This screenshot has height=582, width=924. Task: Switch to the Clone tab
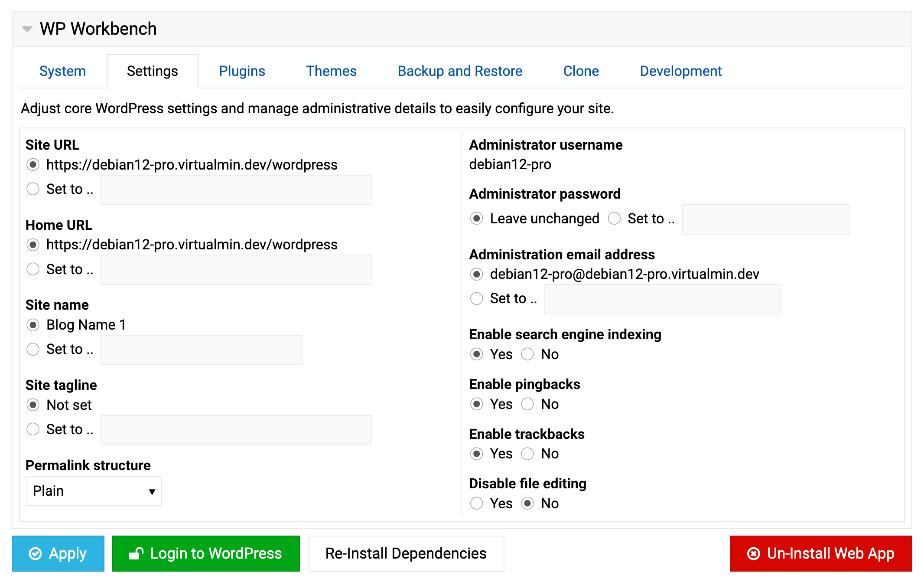pos(581,71)
